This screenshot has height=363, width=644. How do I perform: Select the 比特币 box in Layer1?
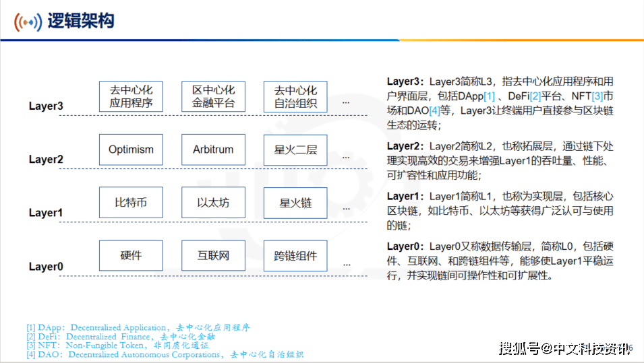click(x=131, y=203)
